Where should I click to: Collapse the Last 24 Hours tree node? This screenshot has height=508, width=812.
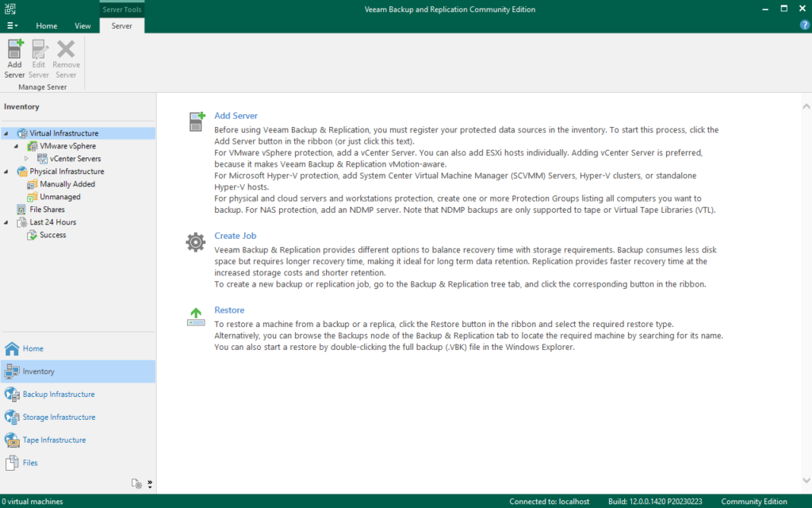(6, 222)
